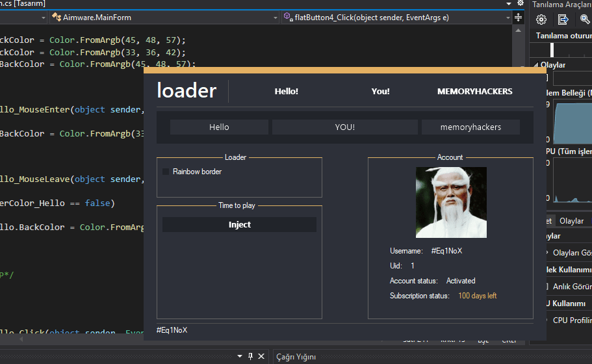The width and height of the screenshot is (592, 364).
Task: Open the Diagnostic Tools settings gear
Action: point(541,19)
